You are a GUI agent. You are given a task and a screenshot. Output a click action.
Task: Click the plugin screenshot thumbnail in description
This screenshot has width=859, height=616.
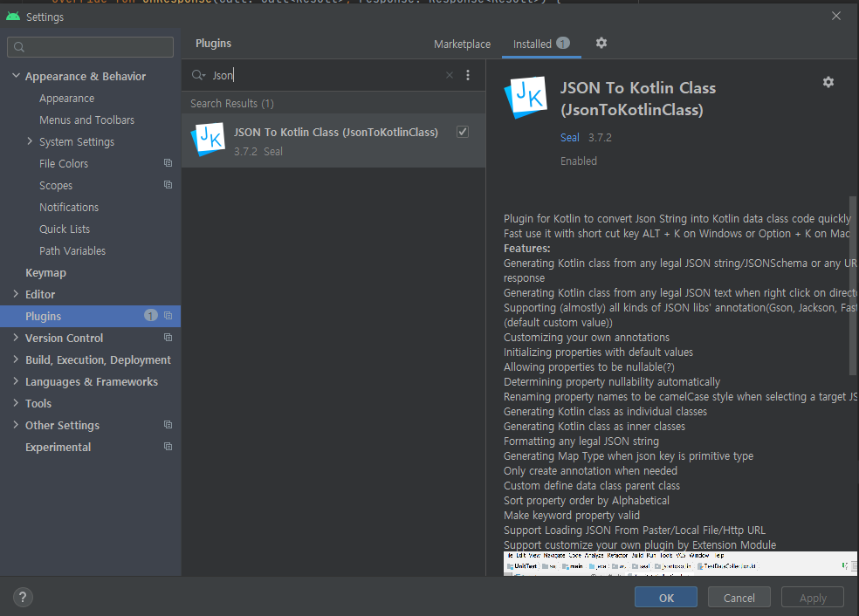[x=680, y=564]
